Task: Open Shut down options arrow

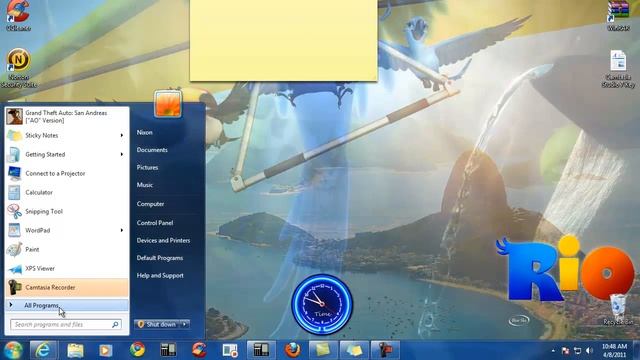Action: 185,324
